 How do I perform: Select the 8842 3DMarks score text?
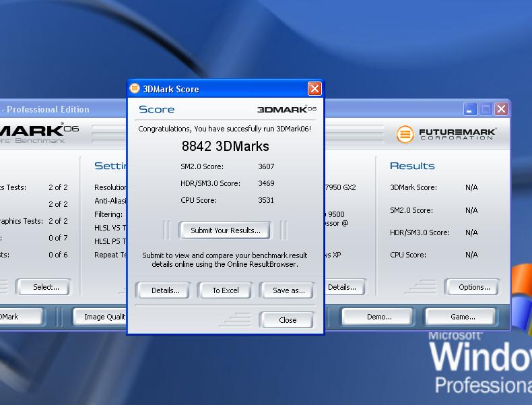(x=226, y=146)
